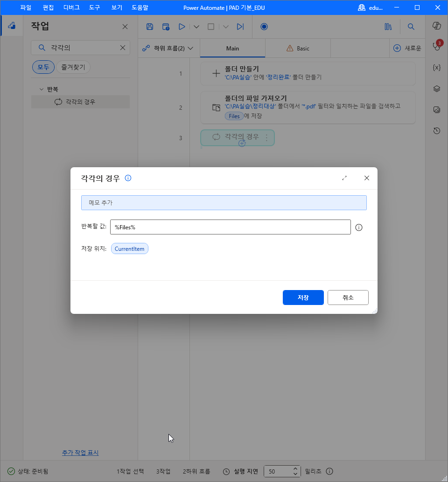Click the 저장 button

(x=303, y=298)
